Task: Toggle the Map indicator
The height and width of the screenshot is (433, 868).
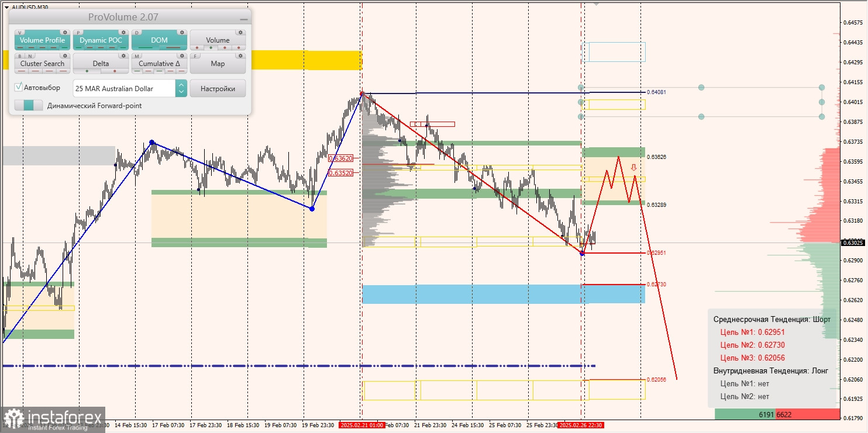Action: tap(218, 63)
